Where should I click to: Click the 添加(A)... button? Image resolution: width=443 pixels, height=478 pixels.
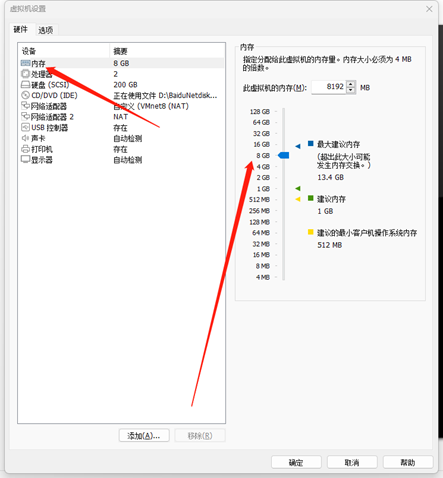pyautogui.click(x=144, y=436)
